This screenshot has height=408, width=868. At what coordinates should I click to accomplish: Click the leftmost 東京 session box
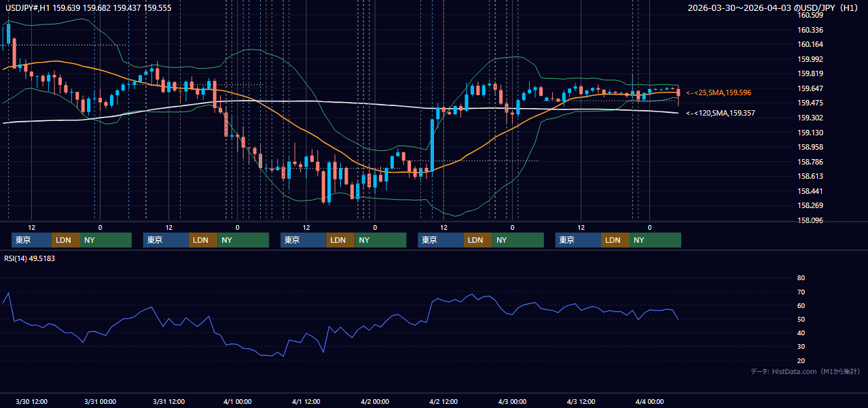[31, 240]
